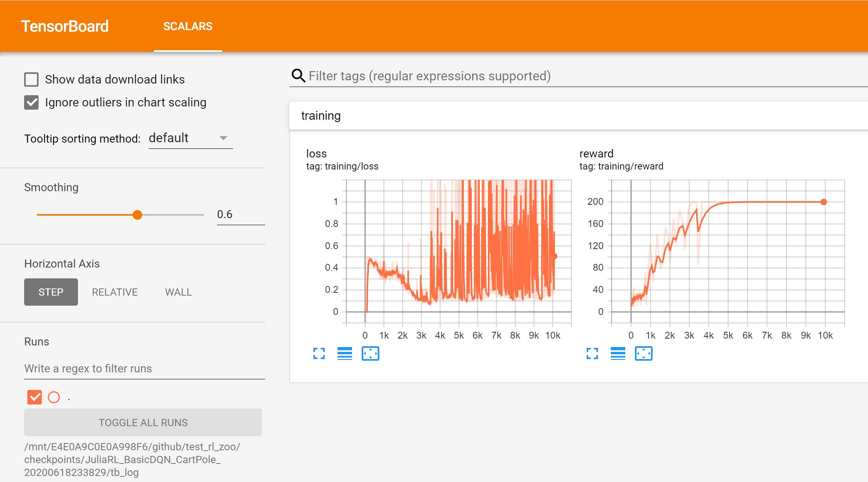Open the SCALARS tab

point(188,27)
